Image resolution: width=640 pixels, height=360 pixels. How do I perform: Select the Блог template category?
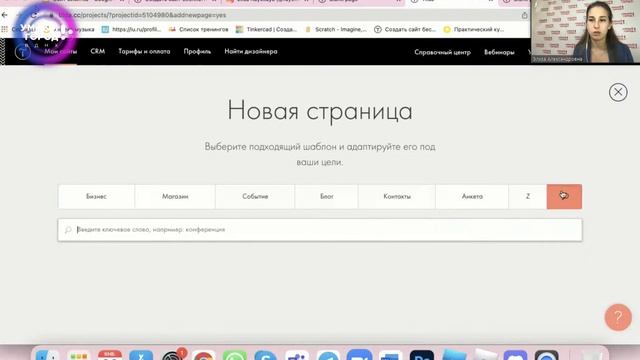327,196
